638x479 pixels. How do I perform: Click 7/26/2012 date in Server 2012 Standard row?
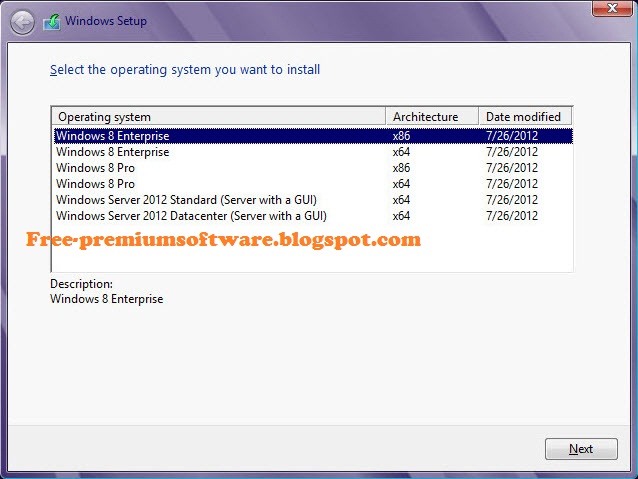[x=512, y=200]
